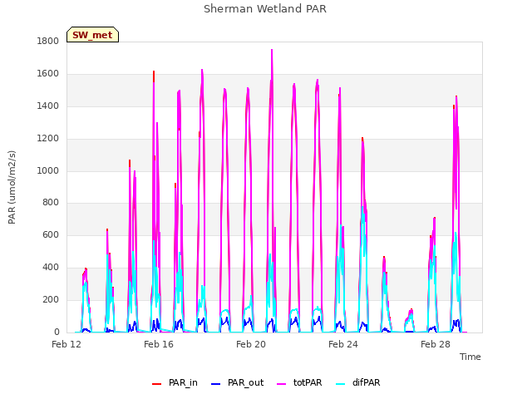
Task: Click the Time axis label
Action: [x=470, y=357]
